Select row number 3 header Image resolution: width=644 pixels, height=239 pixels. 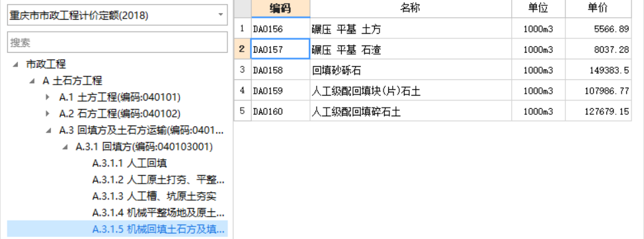(x=242, y=70)
